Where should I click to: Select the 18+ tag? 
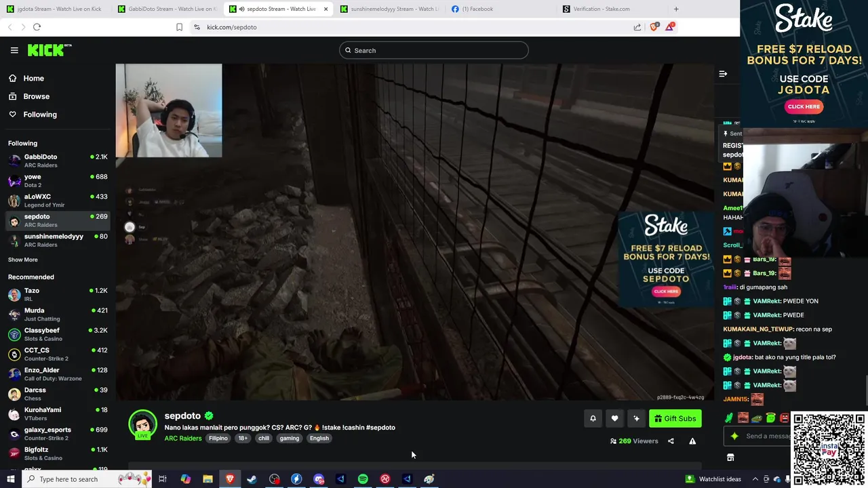tap(243, 439)
